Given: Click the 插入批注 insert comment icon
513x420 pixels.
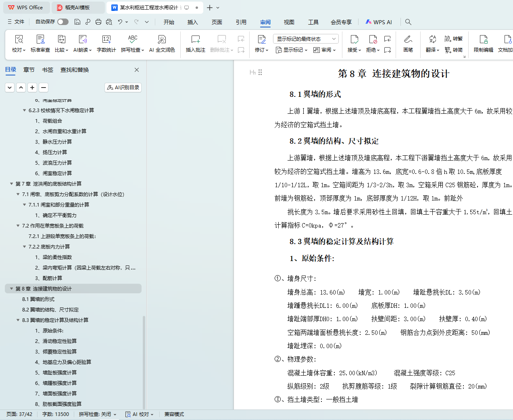Looking at the screenshot, I should (x=195, y=40).
